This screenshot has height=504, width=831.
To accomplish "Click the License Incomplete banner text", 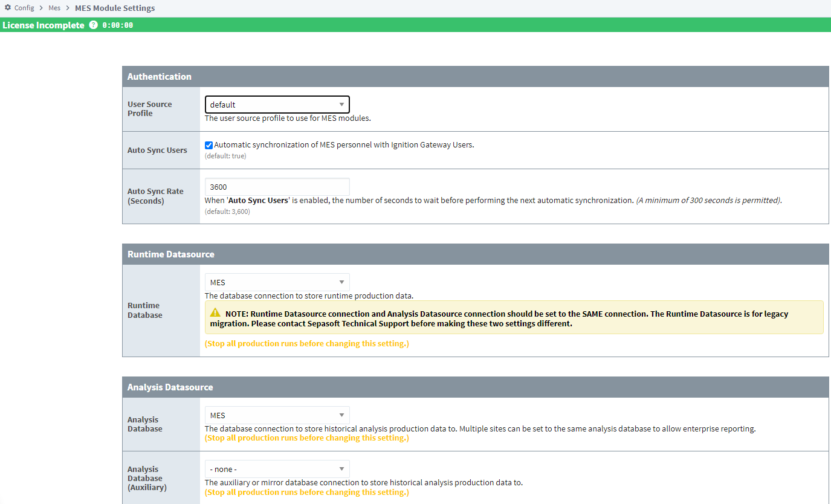I will pyautogui.click(x=44, y=25).
